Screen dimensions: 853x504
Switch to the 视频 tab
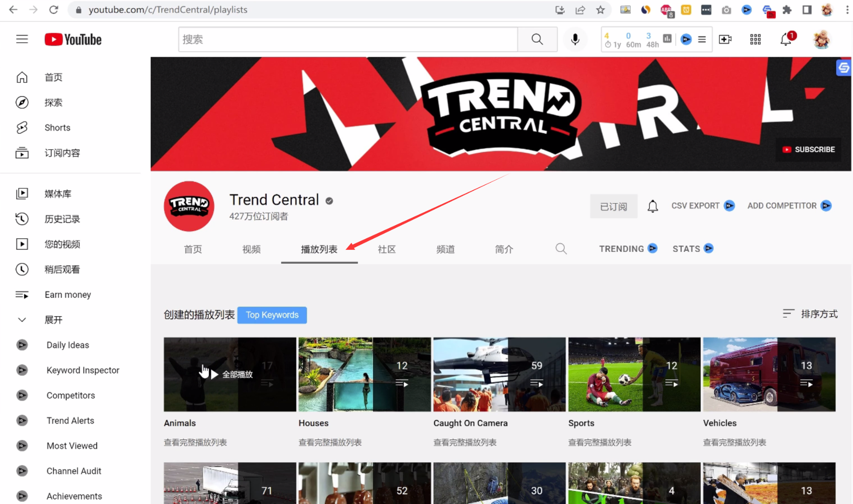tap(251, 249)
